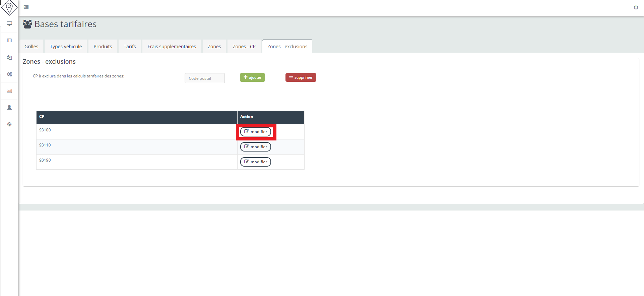644x296 pixels.
Task: Open the copy documents sidebar icon
Action: coord(9,57)
